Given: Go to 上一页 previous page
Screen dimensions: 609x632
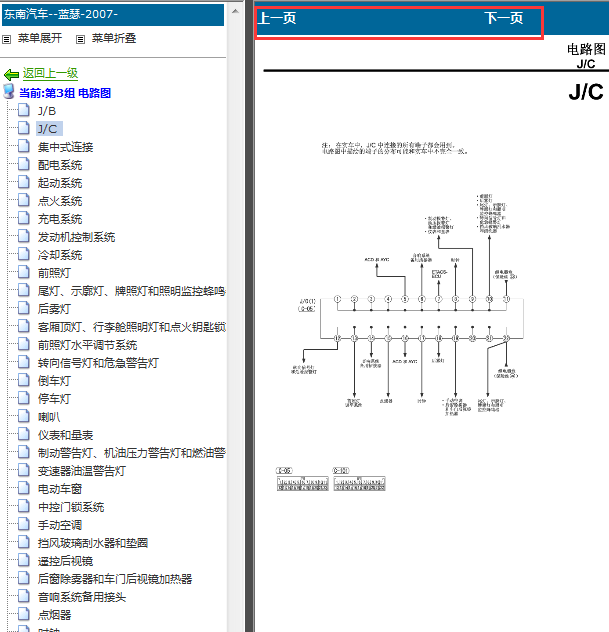Looking at the screenshot, I should tap(277, 18).
